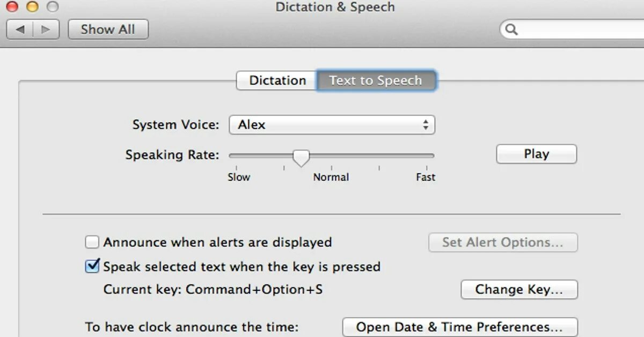Viewport: 644px width, 337px height.
Task: Click the Change Key button
Action: [x=519, y=290]
